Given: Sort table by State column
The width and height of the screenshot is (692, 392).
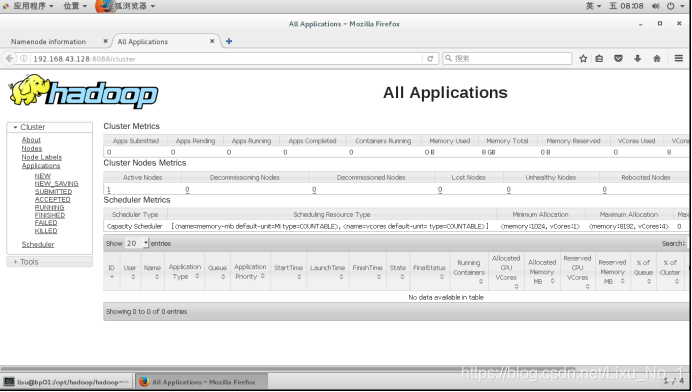Looking at the screenshot, I should (398, 271).
